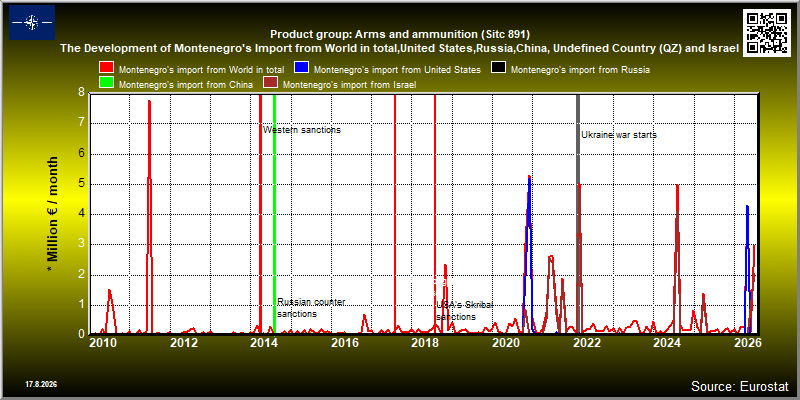Viewport: 800px width, 400px height.
Task: Click y-axis value 7
Action: coord(81,123)
